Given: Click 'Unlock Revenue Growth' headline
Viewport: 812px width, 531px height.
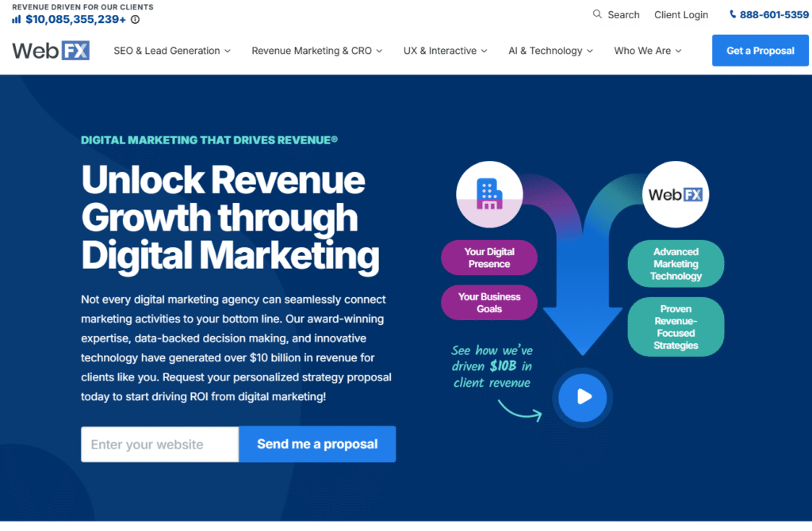Looking at the screenshot, I should click(x=231, y=217).
